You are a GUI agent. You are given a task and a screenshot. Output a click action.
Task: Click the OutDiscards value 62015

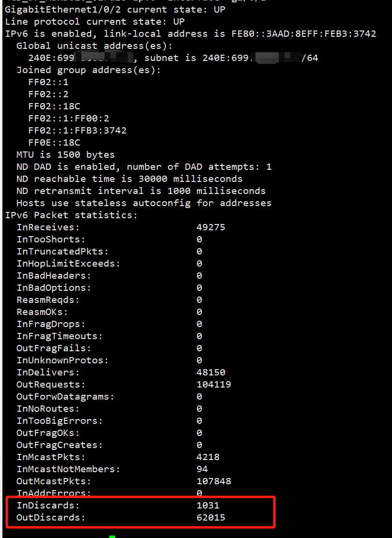click(x=211, y=518)
